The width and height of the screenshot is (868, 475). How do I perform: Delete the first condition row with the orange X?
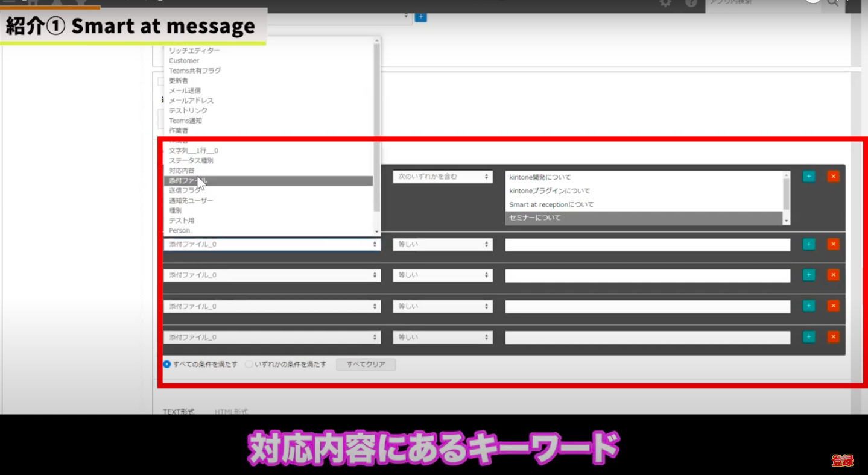[x=833, y=176]
